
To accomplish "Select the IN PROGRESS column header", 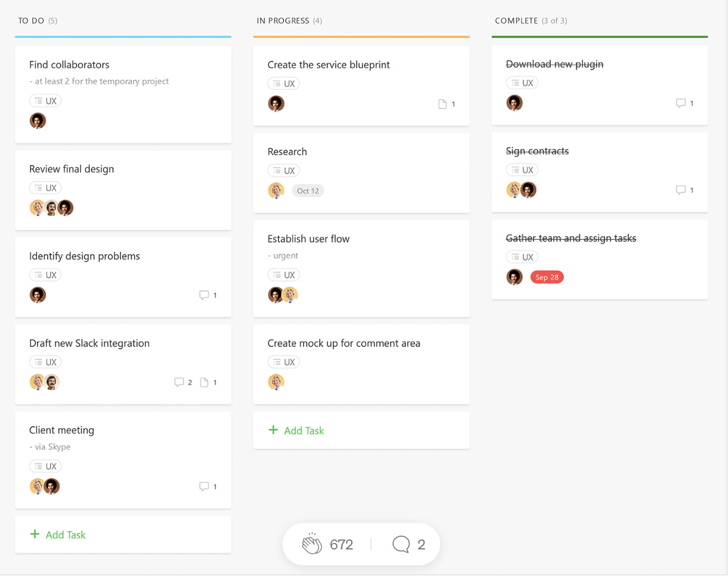I will [283, 21].
